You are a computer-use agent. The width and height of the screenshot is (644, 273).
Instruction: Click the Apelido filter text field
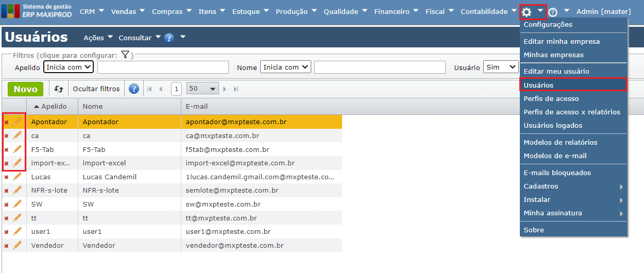[x=163, y=67]
